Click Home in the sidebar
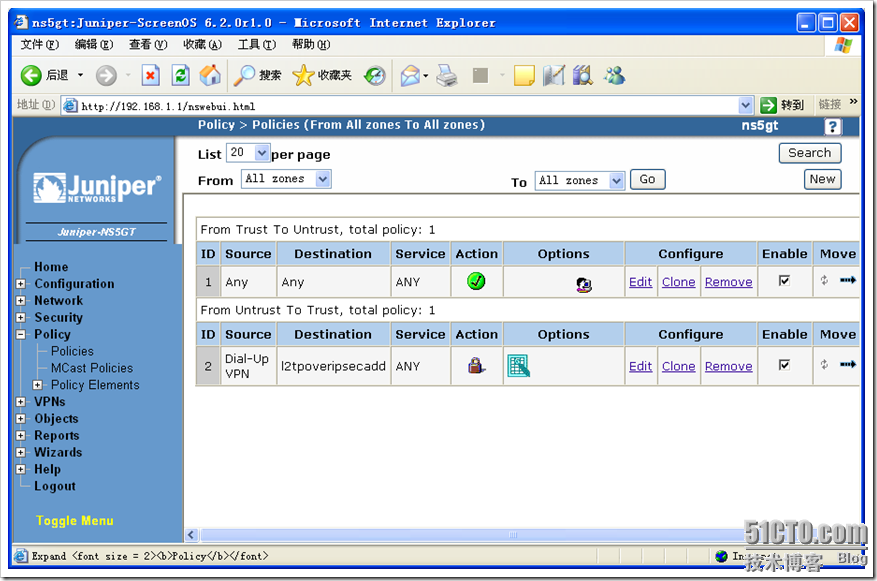Image resolution: width=877 pixels, height=581 pixels. (51, 267)
